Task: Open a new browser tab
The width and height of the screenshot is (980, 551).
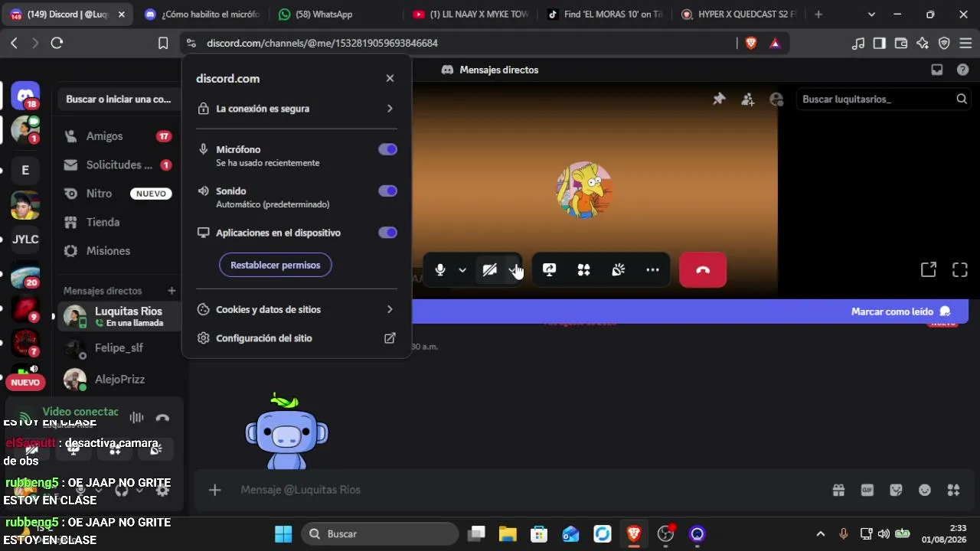Action: click(x=818, y=15)
